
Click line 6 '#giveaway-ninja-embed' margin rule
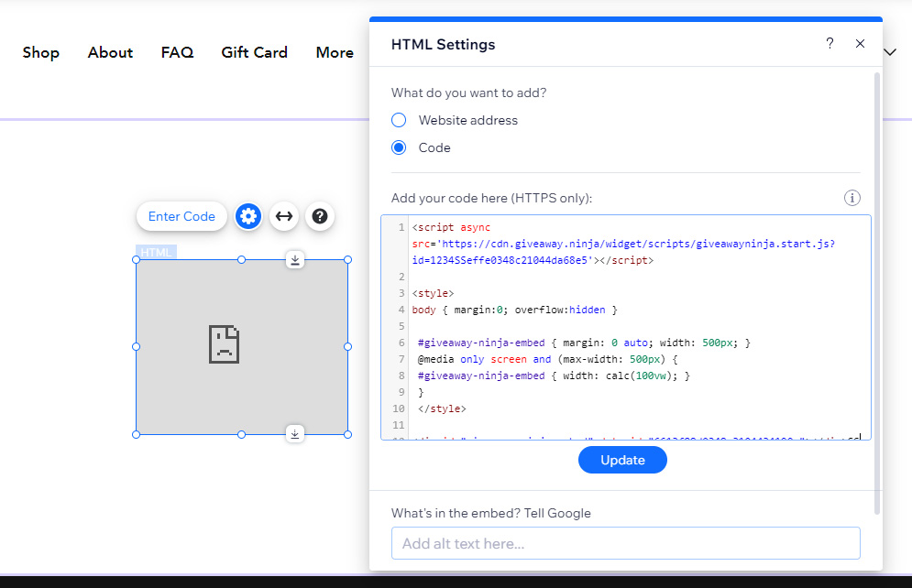tap(584, 343)
